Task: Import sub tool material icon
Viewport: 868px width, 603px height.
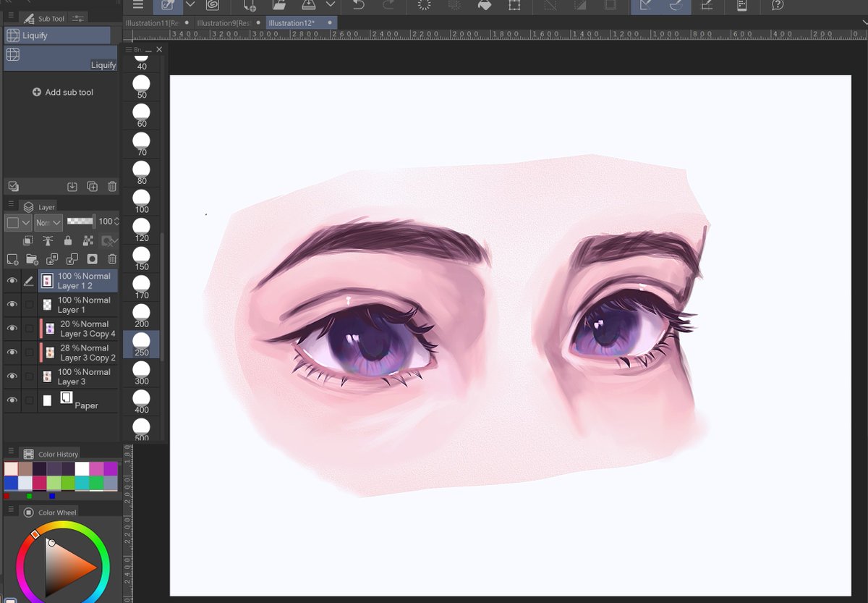Action: point(72,187)
